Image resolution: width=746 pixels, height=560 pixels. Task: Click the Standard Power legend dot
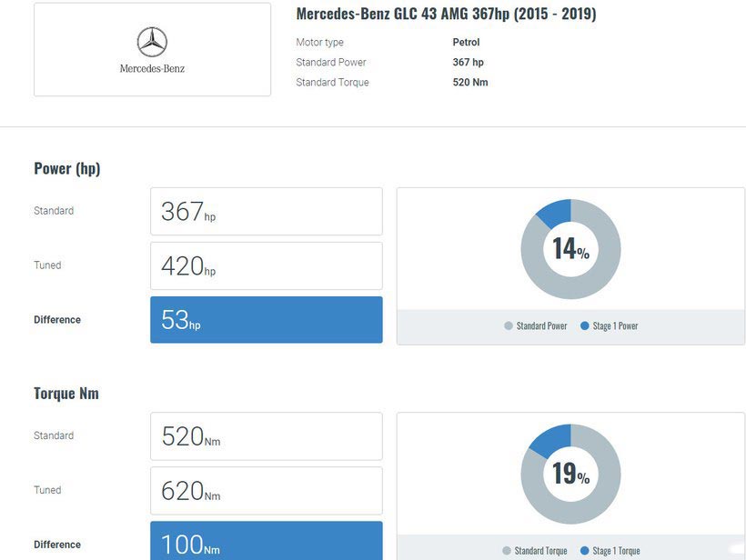point(509,325)
